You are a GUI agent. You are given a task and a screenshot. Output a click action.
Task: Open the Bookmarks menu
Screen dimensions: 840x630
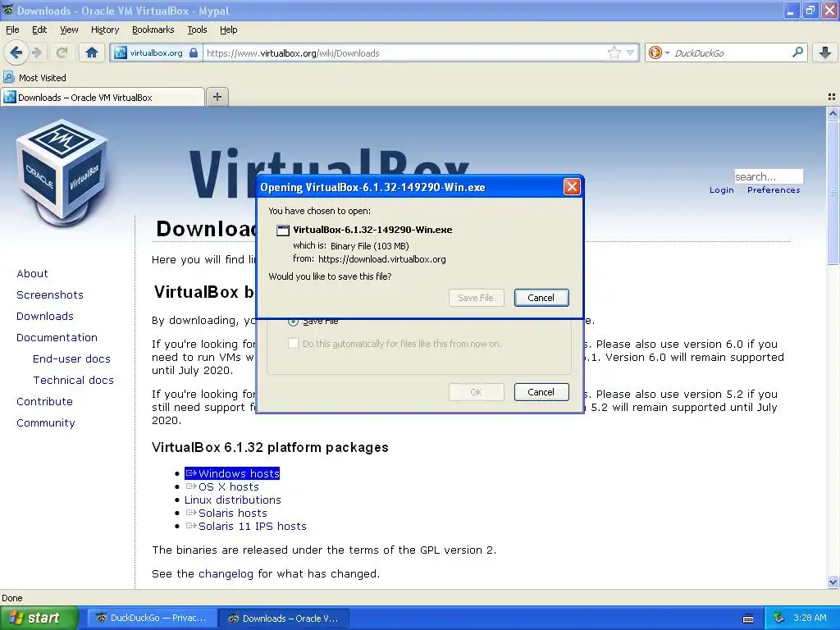[153, 30]
